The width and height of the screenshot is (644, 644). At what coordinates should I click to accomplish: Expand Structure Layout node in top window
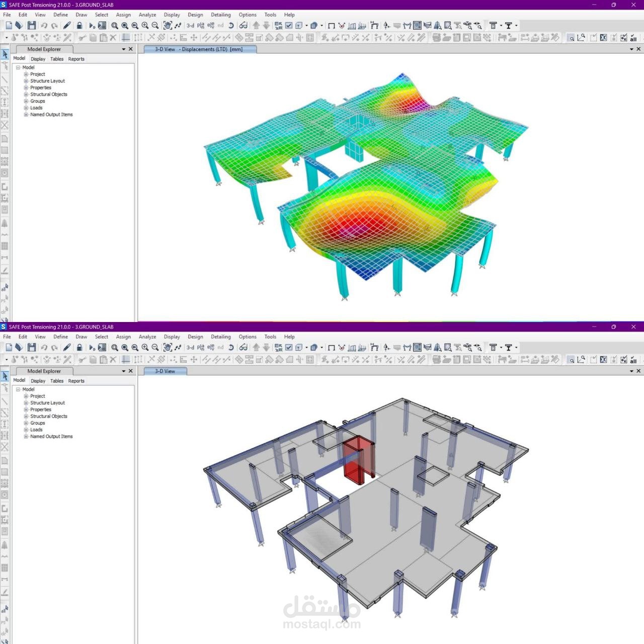pos(26,81)
